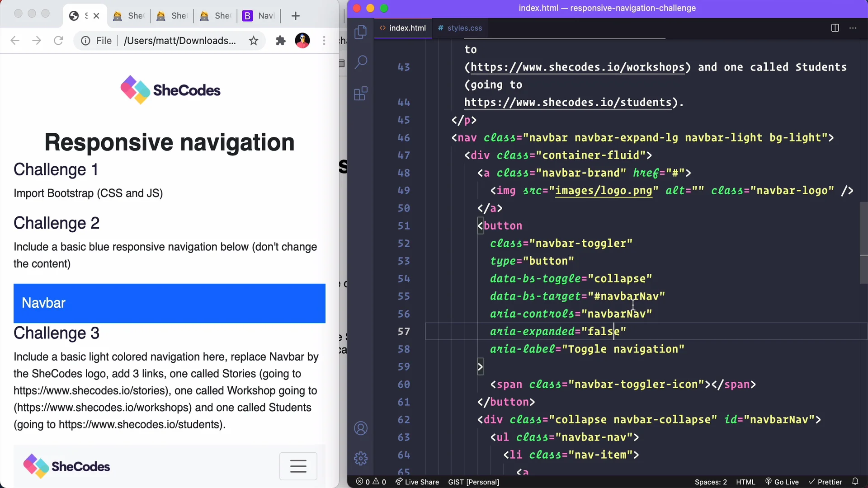The height and width of the screenshot is (488, 868).
Task: Open the Search panel in VS Code
Action: (x=361, y=61)
